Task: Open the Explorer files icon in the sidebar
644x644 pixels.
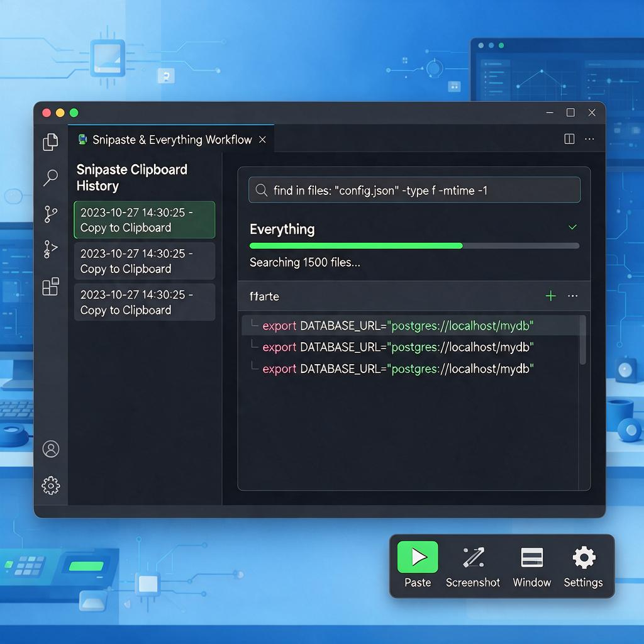Action: 50,142
